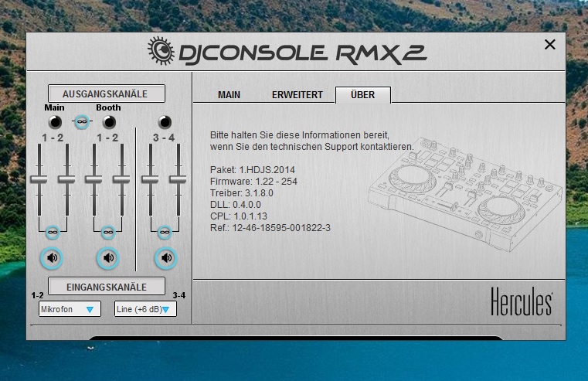
Task: Open the Mikrofon input 1-2 dropdown
Action: [70, 309]
